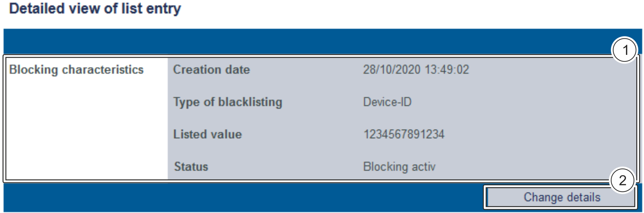Click the blue footer bar left of Change details
Screen dimensions: 644x213
coord(242,197)
